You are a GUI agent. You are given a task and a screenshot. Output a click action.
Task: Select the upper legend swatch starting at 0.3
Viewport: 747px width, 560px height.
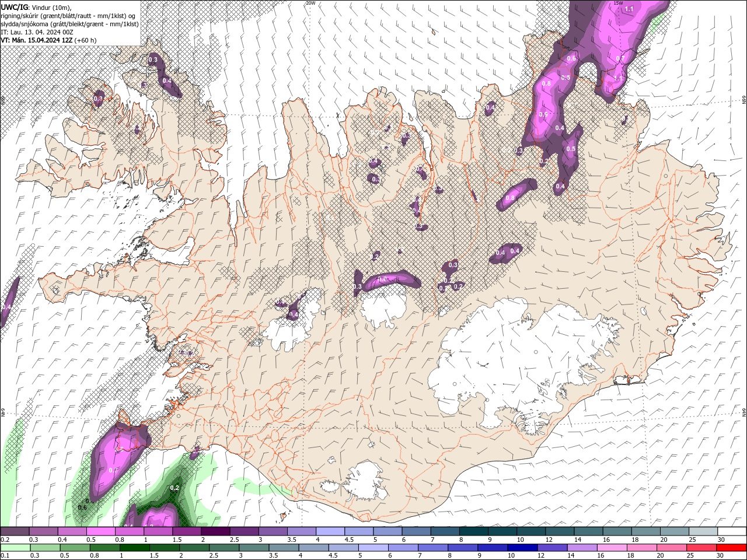44,531
